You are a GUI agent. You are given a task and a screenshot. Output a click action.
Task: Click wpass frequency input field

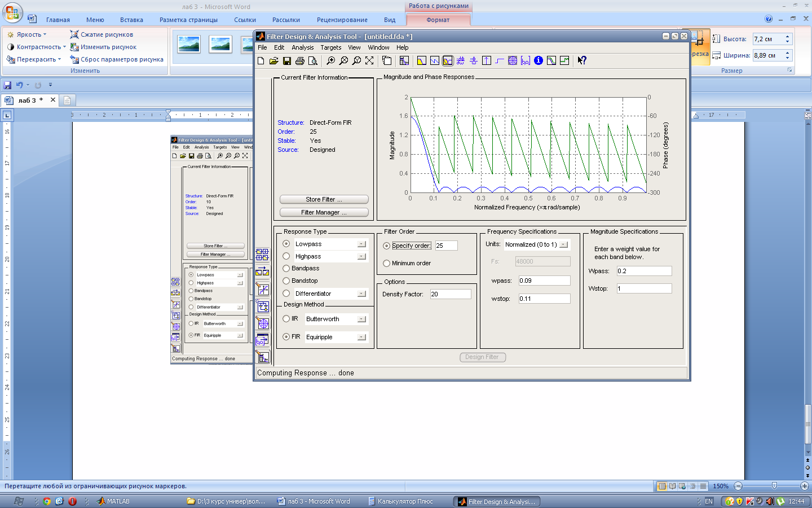[x=544, y=281]
